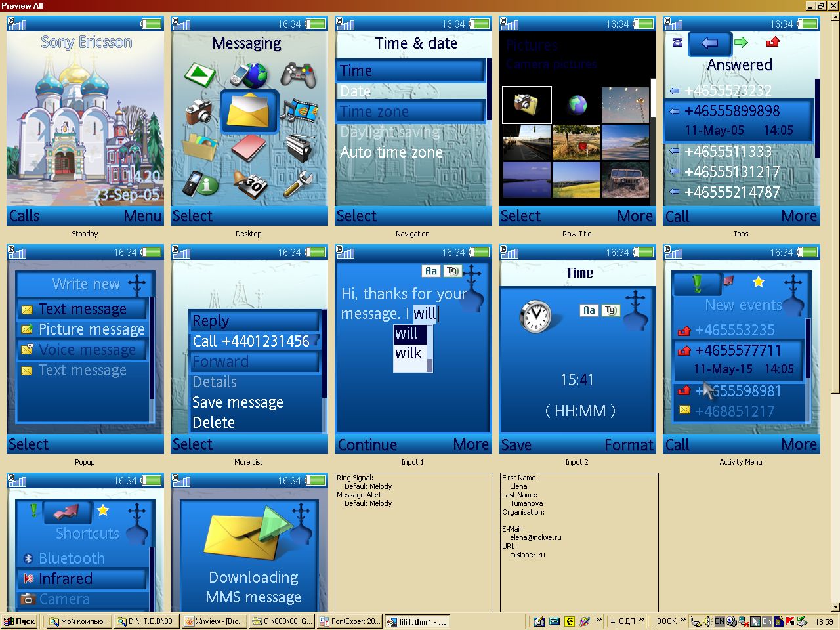Pick word suggestion 'wilk' in Input 1
The height and width of the screenshot is (630, 840).
click(409, 353)
